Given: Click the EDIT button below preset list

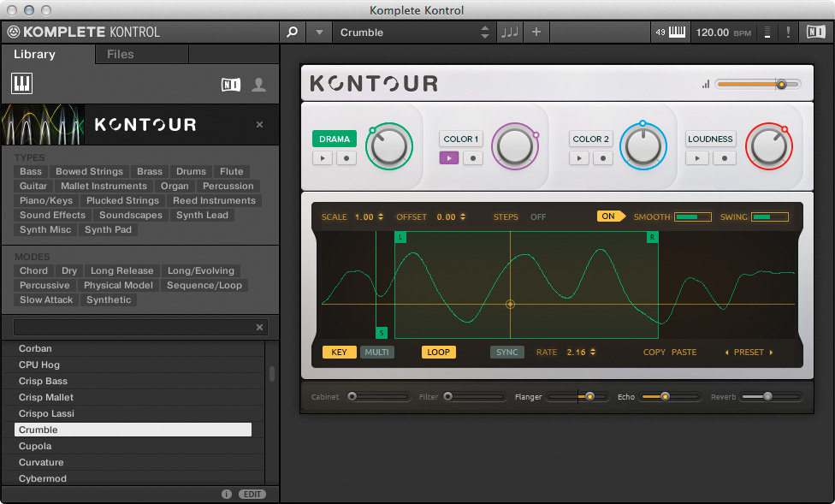Looking at the screenshot, I should point(252,494).
